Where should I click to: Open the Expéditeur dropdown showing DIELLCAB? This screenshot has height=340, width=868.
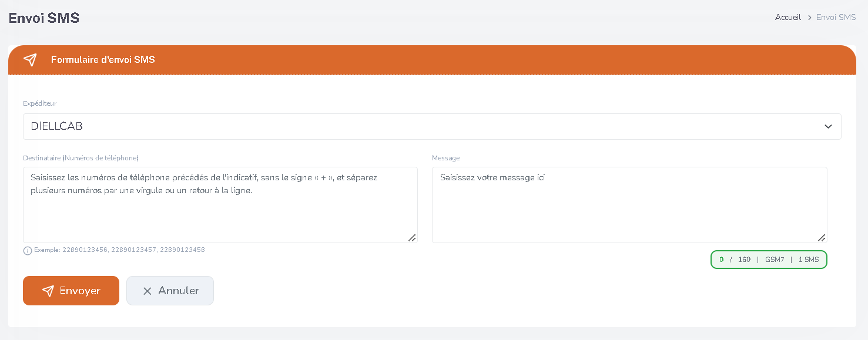pos(432,126)
